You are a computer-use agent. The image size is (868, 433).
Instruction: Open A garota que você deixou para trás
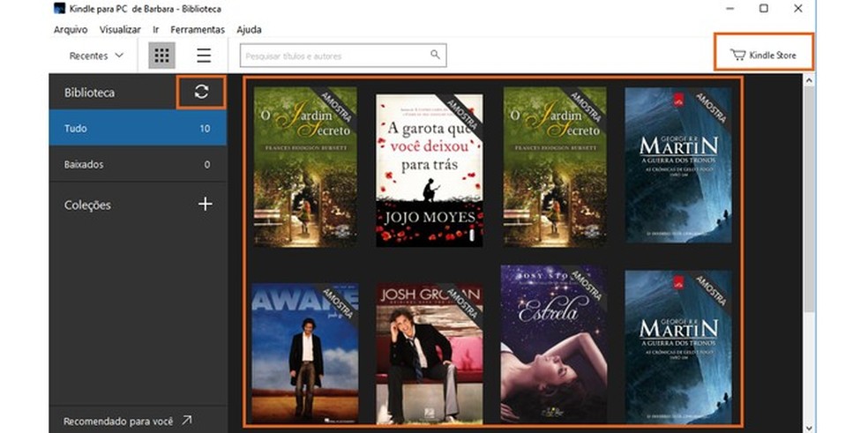click(x=430, y=170)
